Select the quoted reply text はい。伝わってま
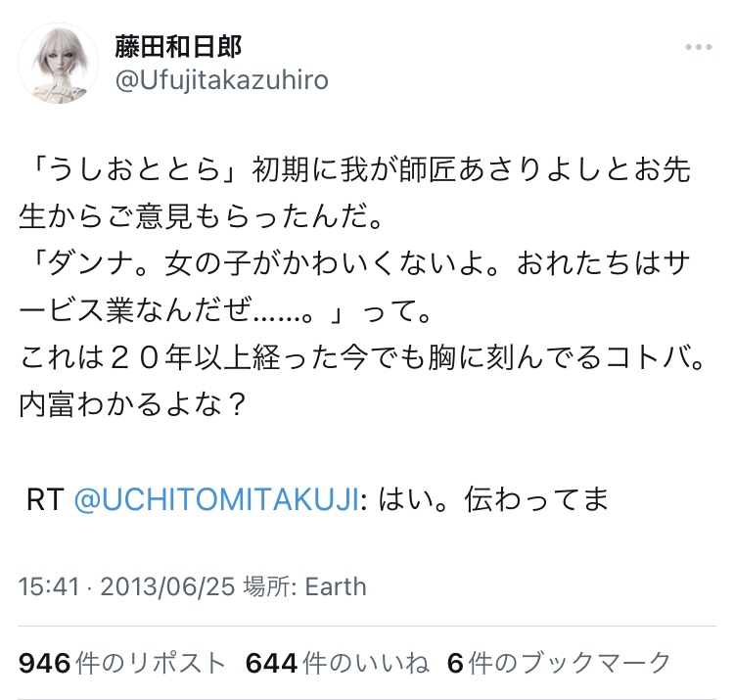This screenshot has width=734, height=700. (x=493, y=499)
